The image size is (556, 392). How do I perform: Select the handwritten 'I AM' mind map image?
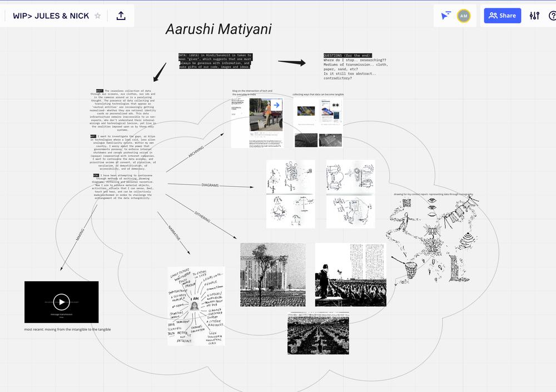pos(196,306)
